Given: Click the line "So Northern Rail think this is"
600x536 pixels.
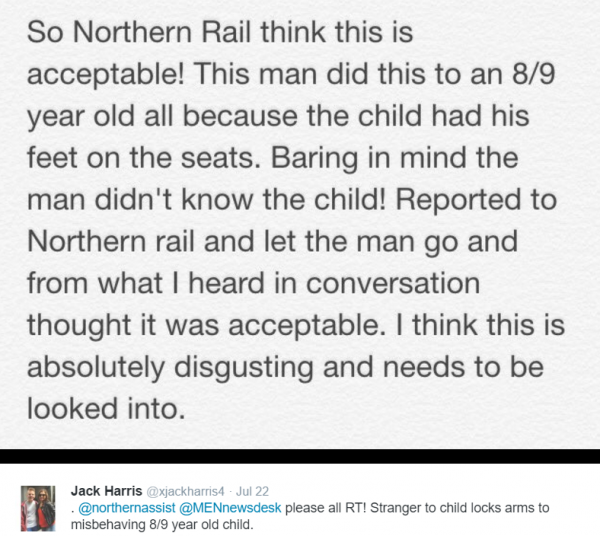Looking at the screenshot, I should coord(220,32).
